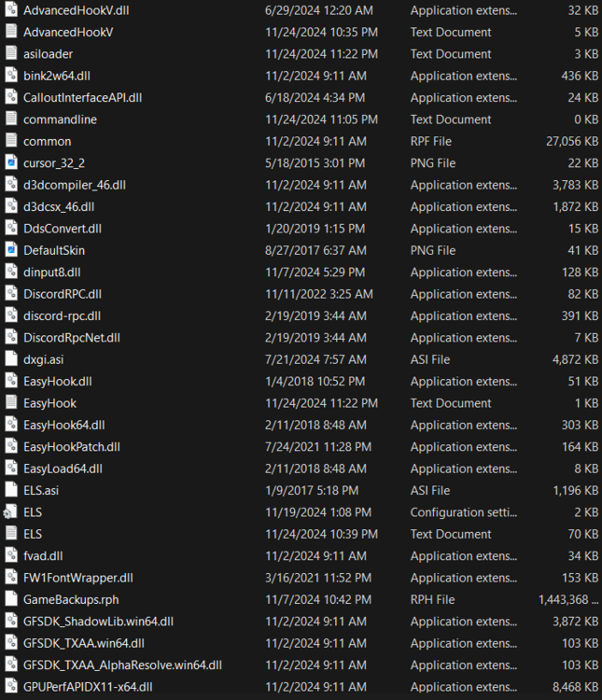
Task: Click the common RPF file icon
Action: [11, 141]
